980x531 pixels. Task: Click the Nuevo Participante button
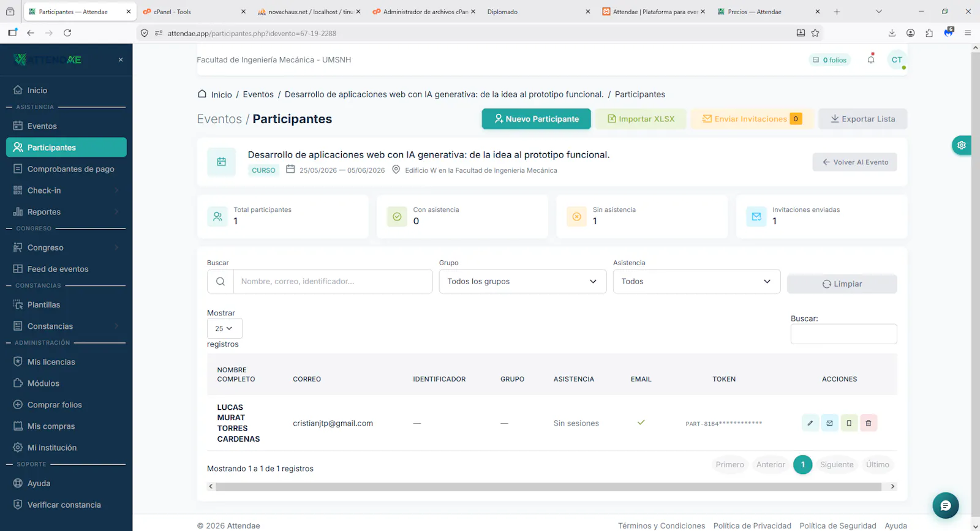[537, 119]
